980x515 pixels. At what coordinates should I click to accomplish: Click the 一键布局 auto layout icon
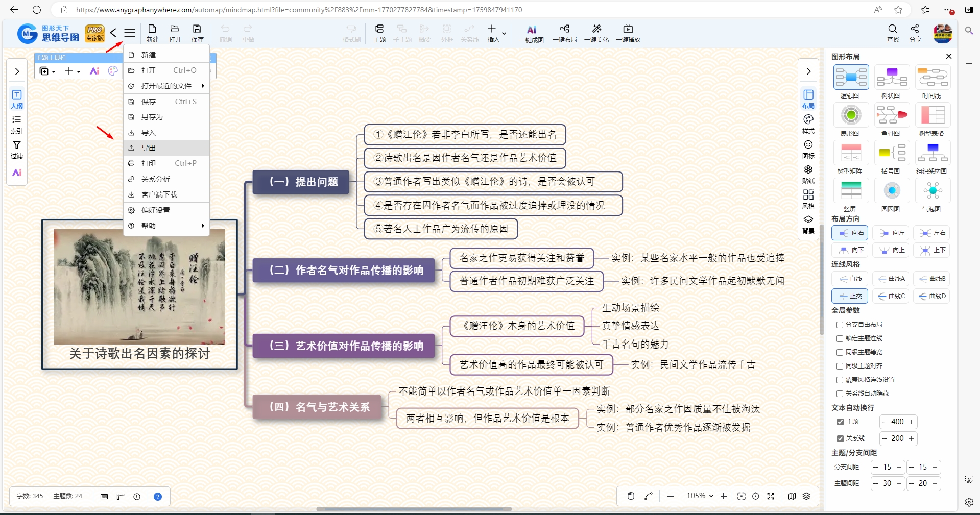564,33
